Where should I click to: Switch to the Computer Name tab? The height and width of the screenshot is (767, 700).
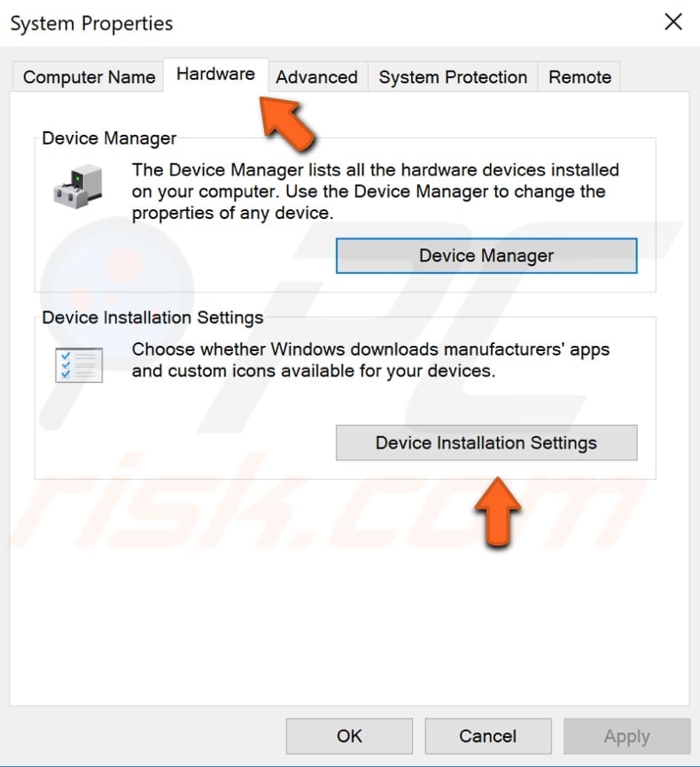coord(87,77)
